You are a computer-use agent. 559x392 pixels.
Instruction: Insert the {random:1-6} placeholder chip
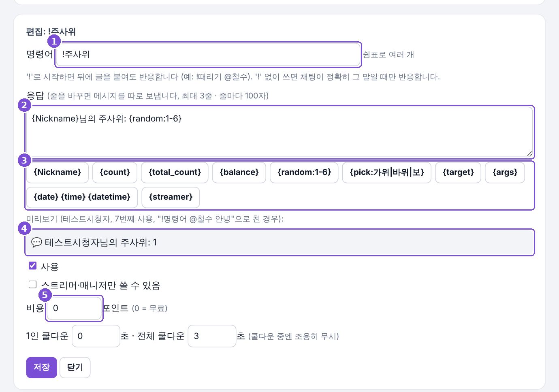pyautogui.click(x=304, y=173)
